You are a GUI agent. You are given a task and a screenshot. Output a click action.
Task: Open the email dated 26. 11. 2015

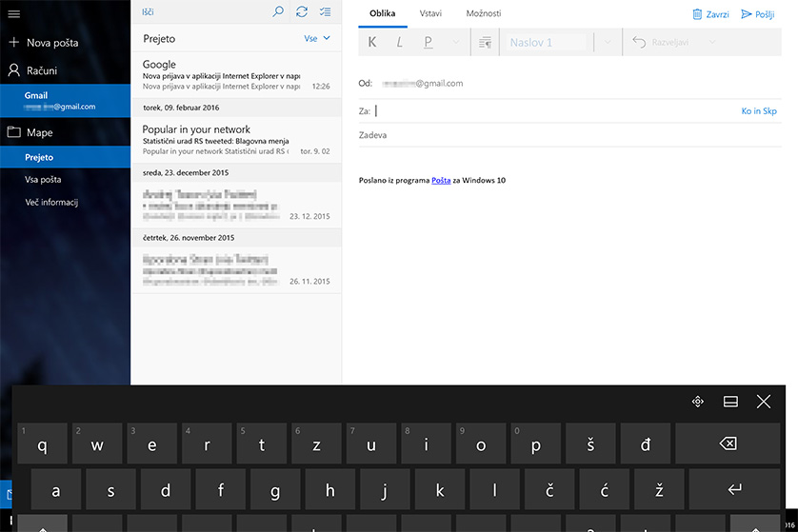[x=236, y=270]
